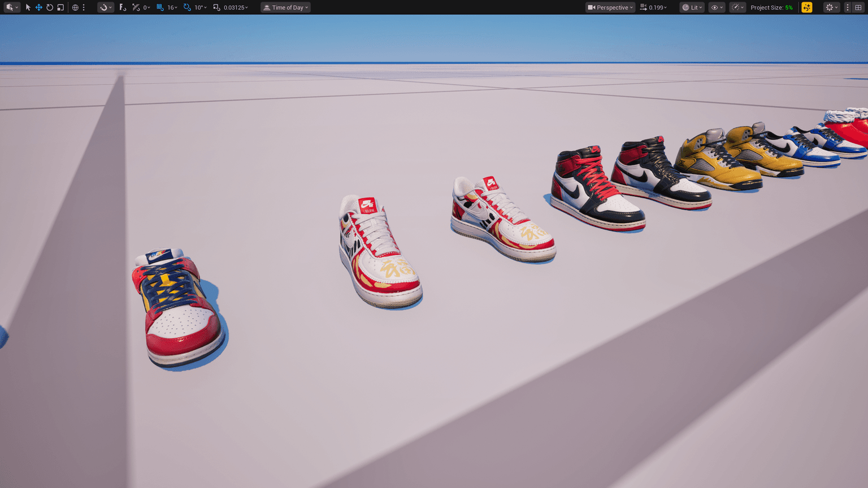Open rotation snap 10° value dropdown
The height and width of the screenshot is (488, 868).
point(200,7)
